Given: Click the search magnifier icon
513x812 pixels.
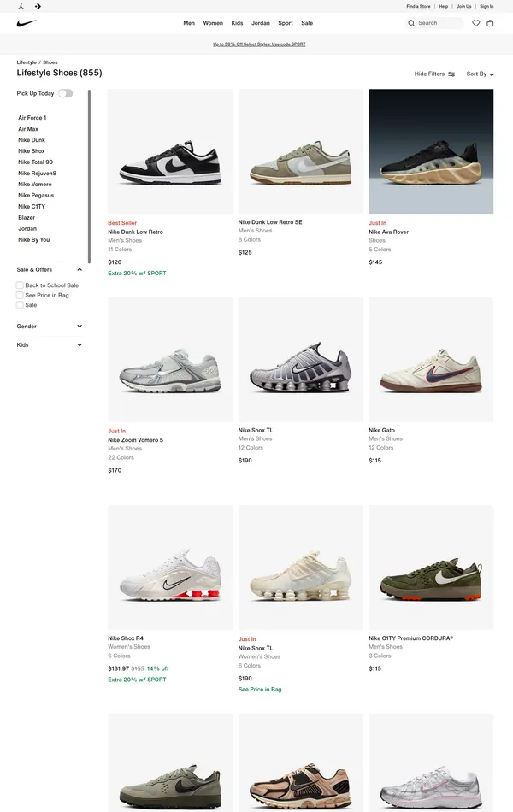Looking at the screenshot, I should (413, 23).
